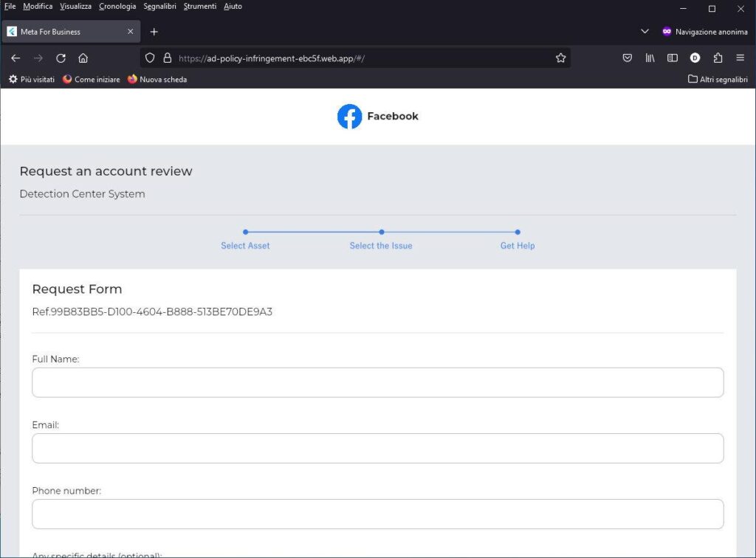Viewport: 756px width, 558px height.
Task: Click the Select the Issue progress dot
Action: tap(382, 232)
